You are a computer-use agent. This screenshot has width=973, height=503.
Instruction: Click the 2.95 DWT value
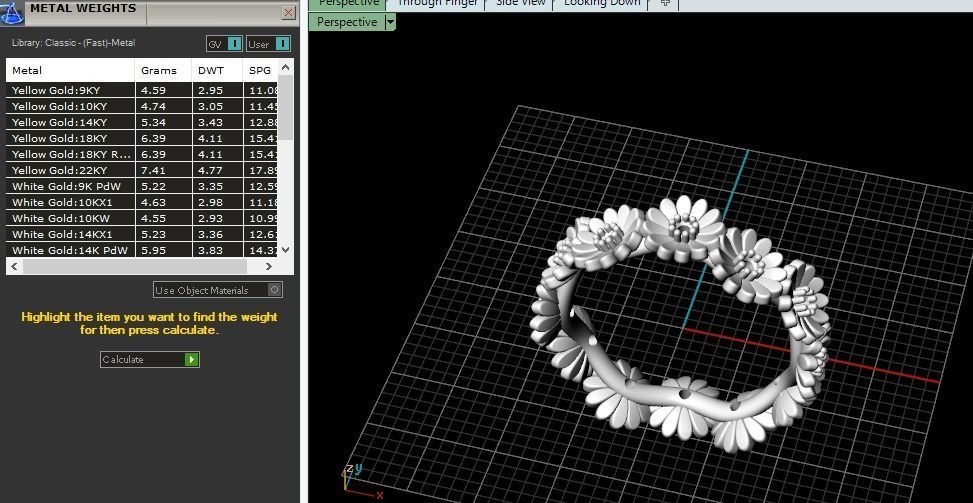click(x=210, y=91)
